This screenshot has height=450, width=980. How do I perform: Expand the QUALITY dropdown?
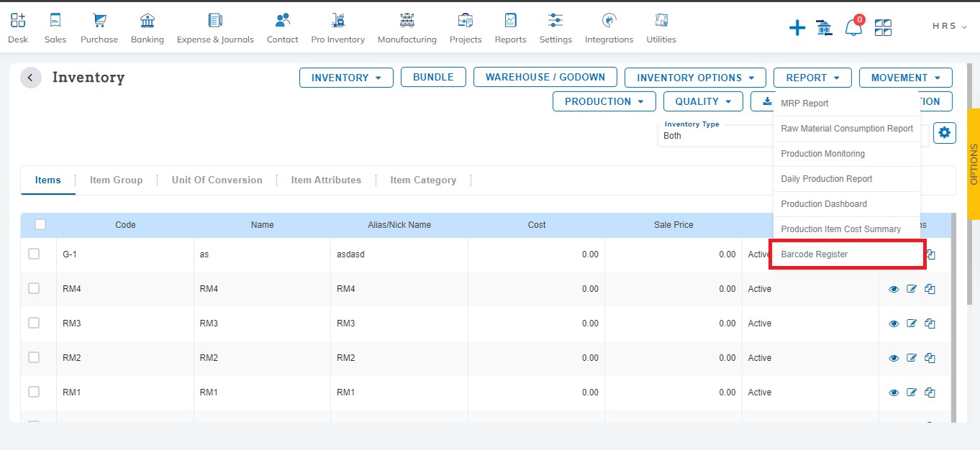(x=703, y=101)
